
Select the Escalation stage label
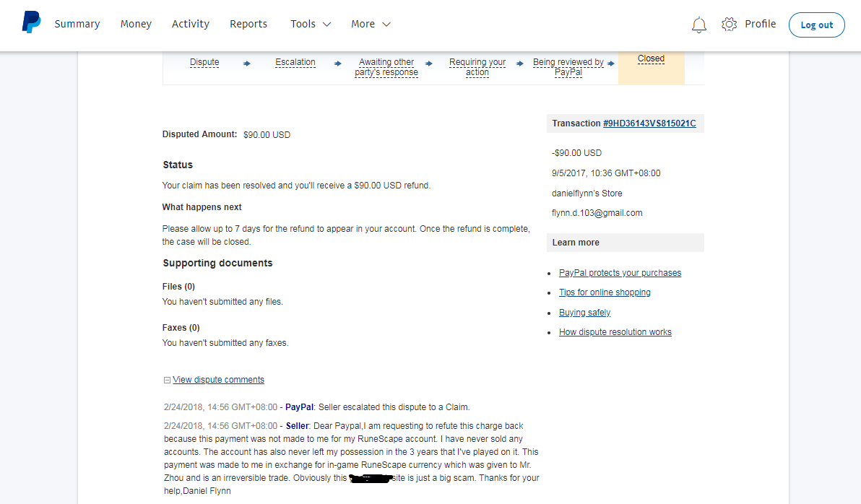[295, 63]
